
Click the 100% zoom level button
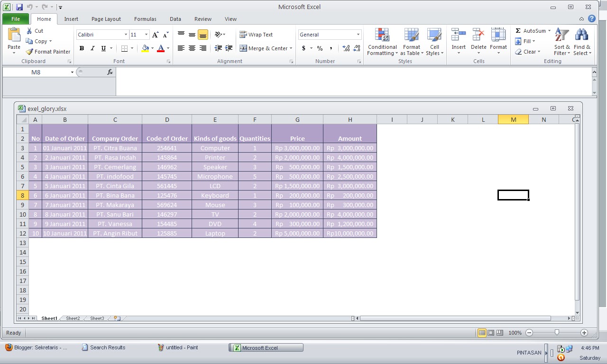tap(515, 333)
